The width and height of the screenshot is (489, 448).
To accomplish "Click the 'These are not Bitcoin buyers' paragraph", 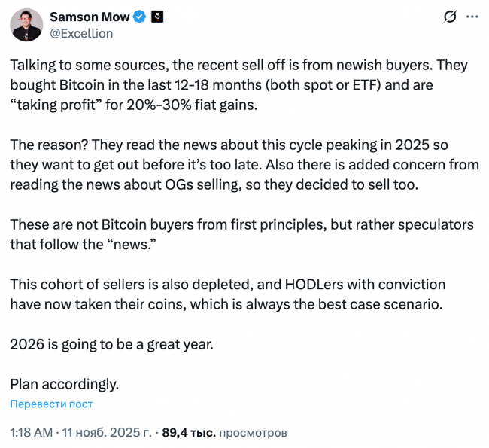I will 226,236.
